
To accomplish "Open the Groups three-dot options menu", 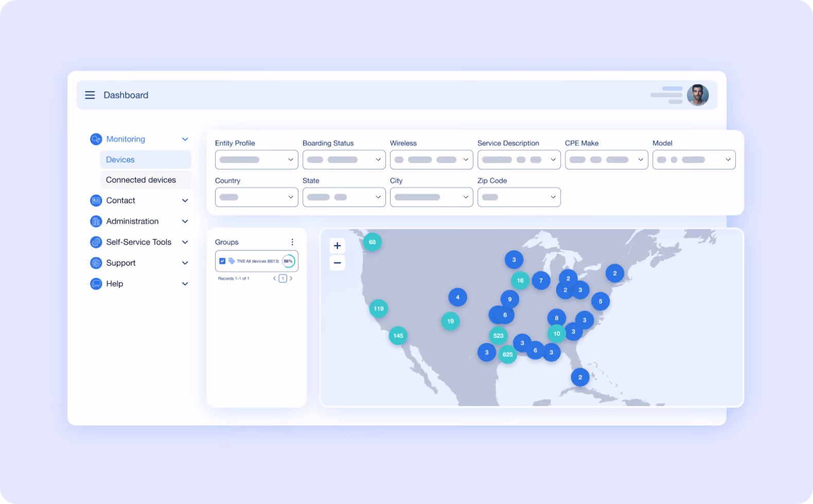I will coord(292,242).
